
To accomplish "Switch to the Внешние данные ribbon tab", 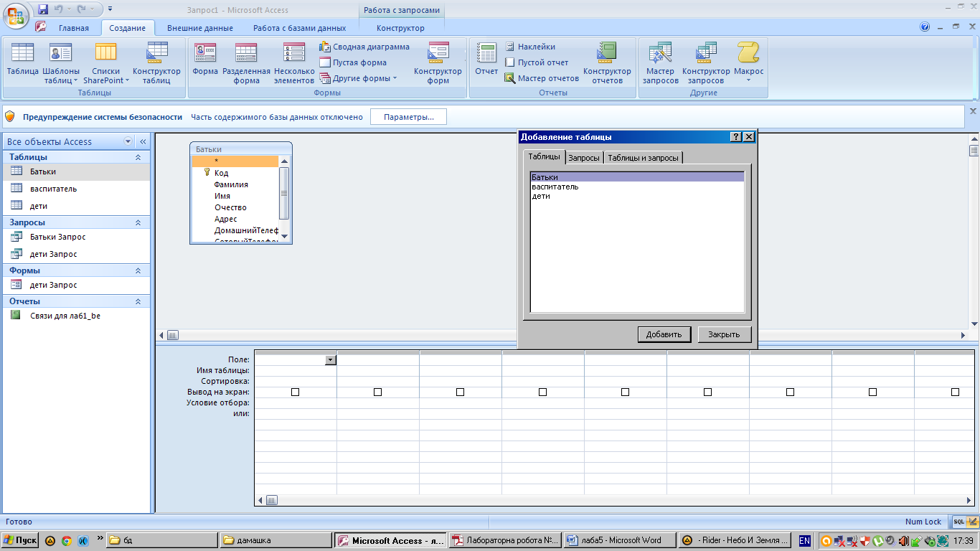I will pyautogui.click(x=200, y=28).
